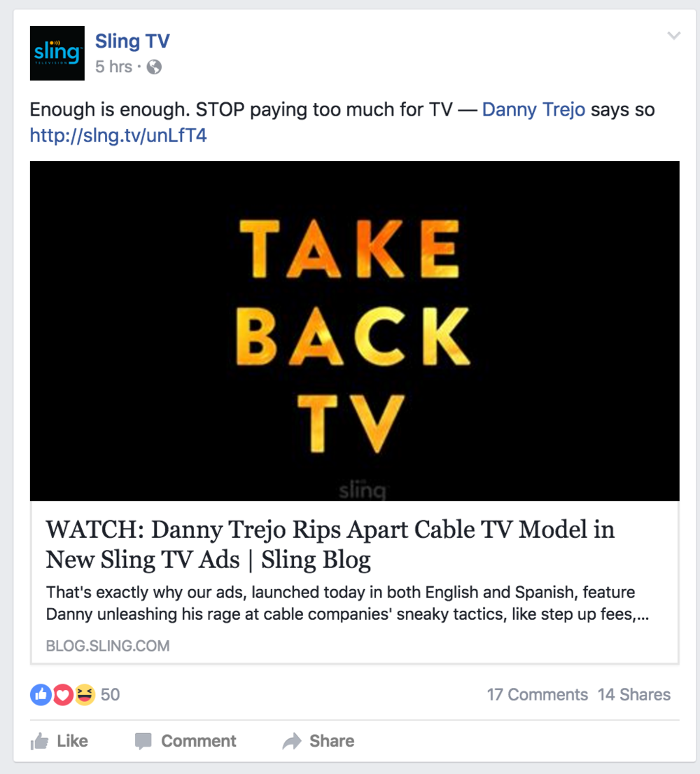Open the Take Back TV preview image
Viewport: 700px width, 774px height.
355,331
